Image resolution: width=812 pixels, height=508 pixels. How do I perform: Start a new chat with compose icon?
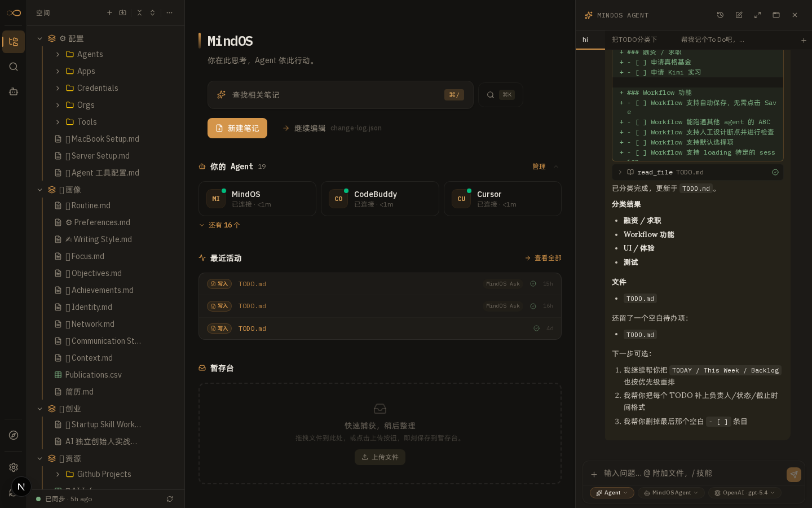739,15
